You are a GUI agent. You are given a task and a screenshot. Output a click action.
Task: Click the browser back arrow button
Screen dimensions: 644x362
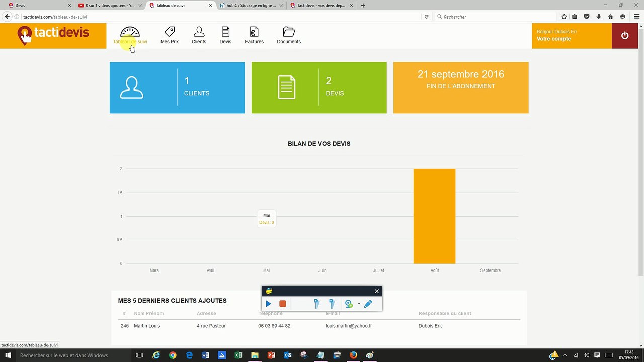click(x=7, y=17)
